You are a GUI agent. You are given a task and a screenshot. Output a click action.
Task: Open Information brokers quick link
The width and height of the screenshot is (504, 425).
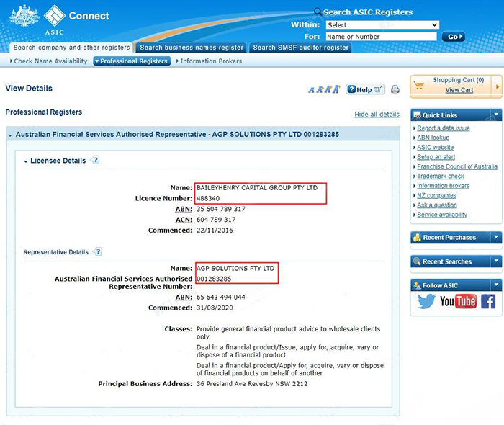tap(443, 186)
